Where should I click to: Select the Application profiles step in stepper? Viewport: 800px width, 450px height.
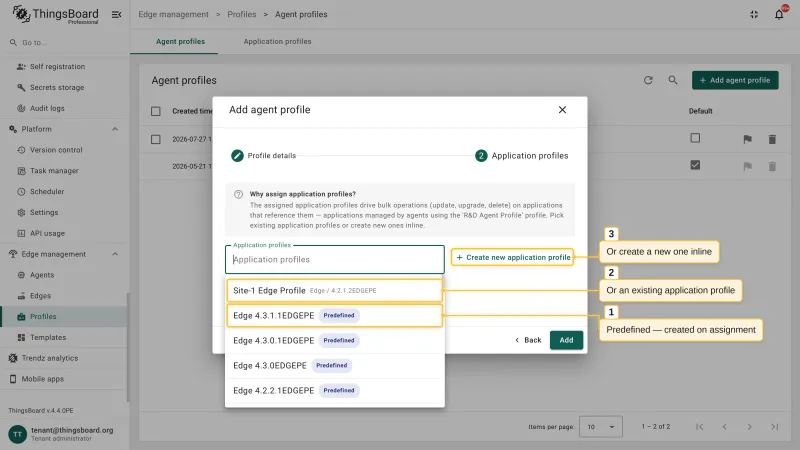pos(521,156)
